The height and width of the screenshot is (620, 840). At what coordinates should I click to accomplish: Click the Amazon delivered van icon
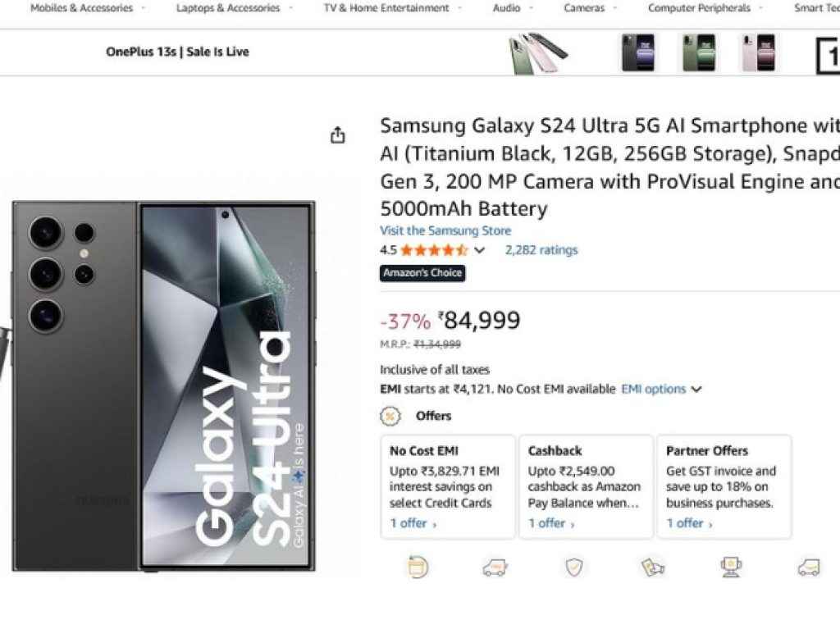pyautogui.click(x=808, y=567)
